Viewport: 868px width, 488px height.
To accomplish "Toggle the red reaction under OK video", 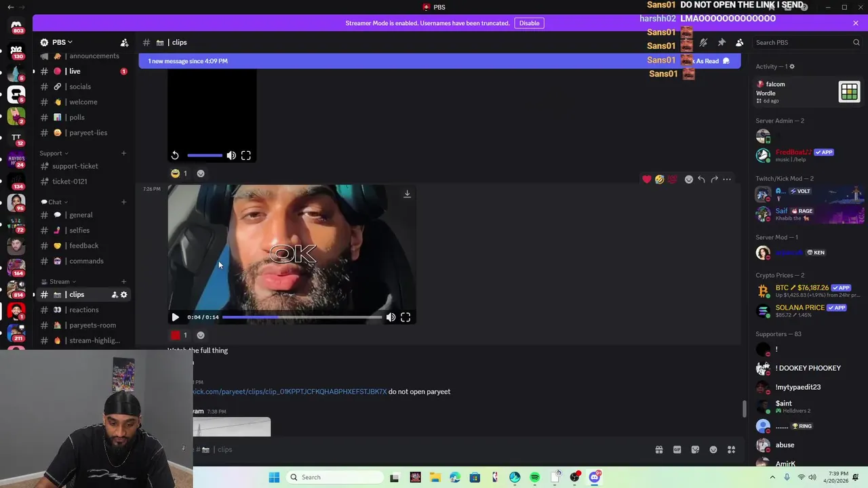I will click(179, 335).
